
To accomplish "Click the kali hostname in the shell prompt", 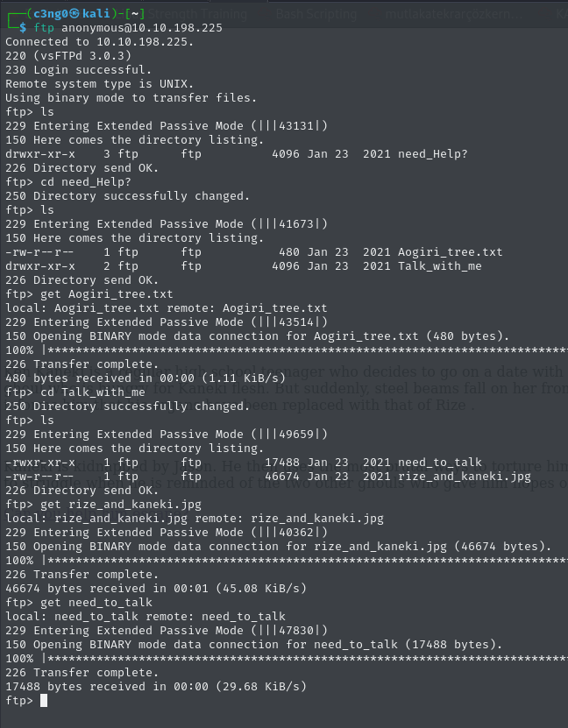I will point(97,13).
